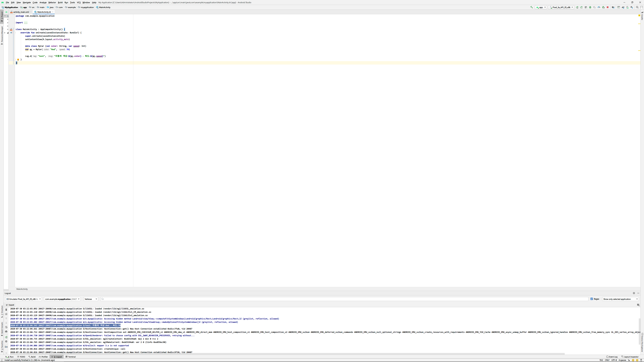Open the Verbose log level dropdown
Image resolution: width=644 pixels, height=362 pixels.
[91, 299]
